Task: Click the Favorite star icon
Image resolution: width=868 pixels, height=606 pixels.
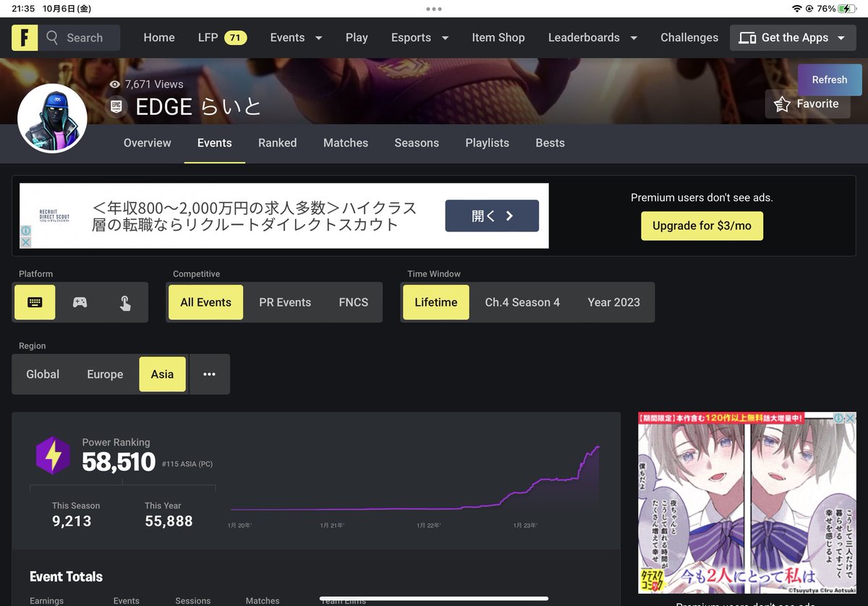Action: tap(782, 104)
